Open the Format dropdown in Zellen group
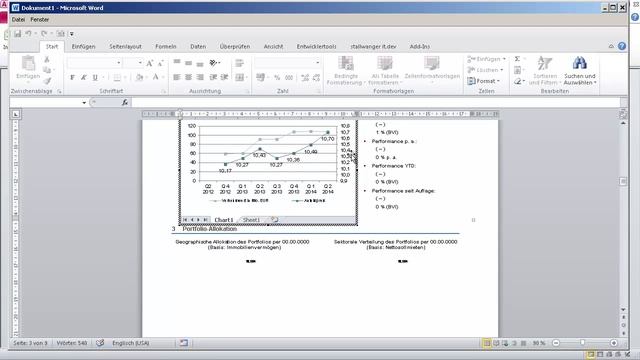The width and height of the screenshot is (640, 360). [484, 81]
